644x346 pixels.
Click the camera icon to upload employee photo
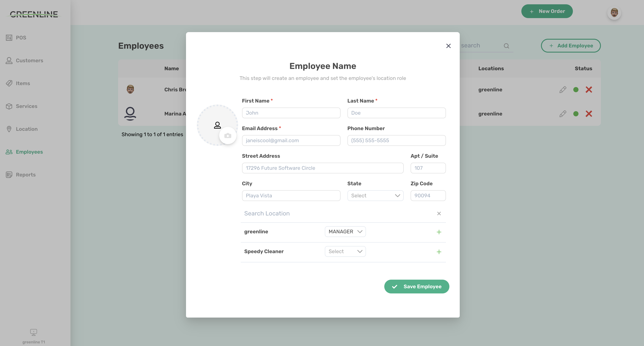(x=228, y=135)
